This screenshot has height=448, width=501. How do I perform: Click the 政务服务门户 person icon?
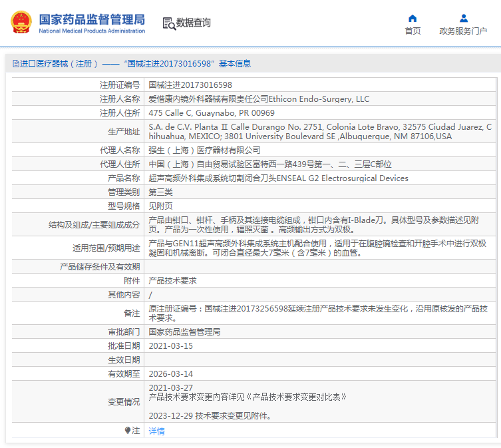coord(464,18)
